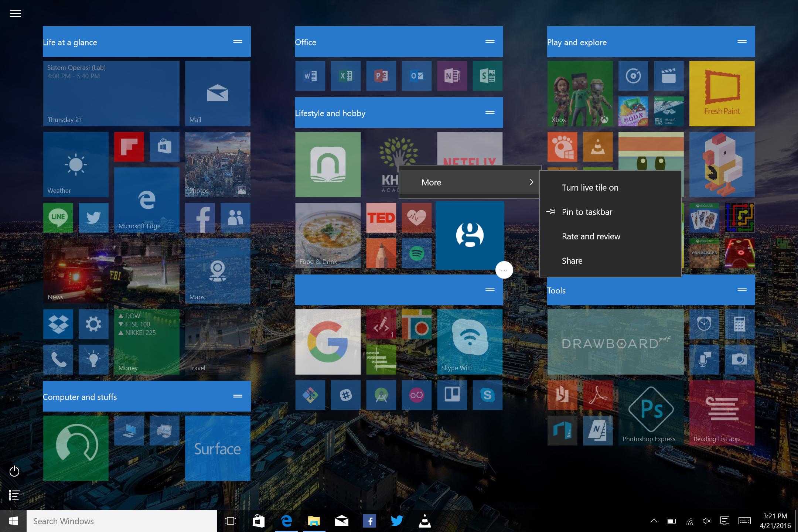Open the Word tile in Office group
The image size is (798, 532).
pyautogui.click(x=310, y=76)
